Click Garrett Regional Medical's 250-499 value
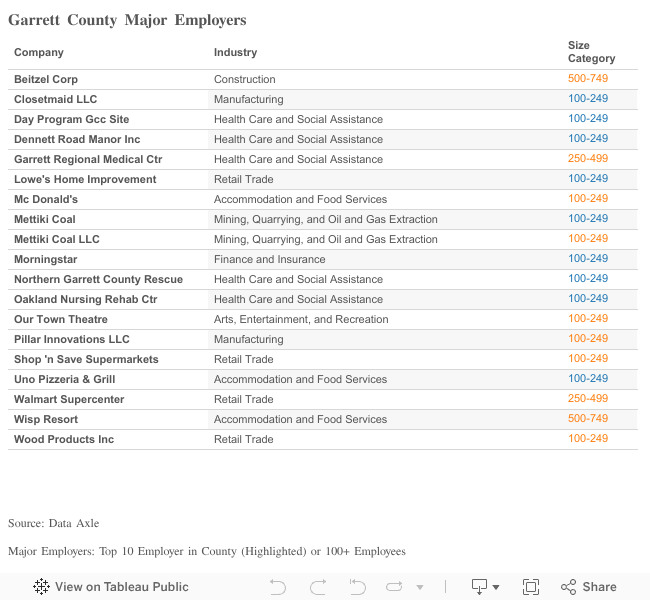650x600 pixels. point(588,158)
